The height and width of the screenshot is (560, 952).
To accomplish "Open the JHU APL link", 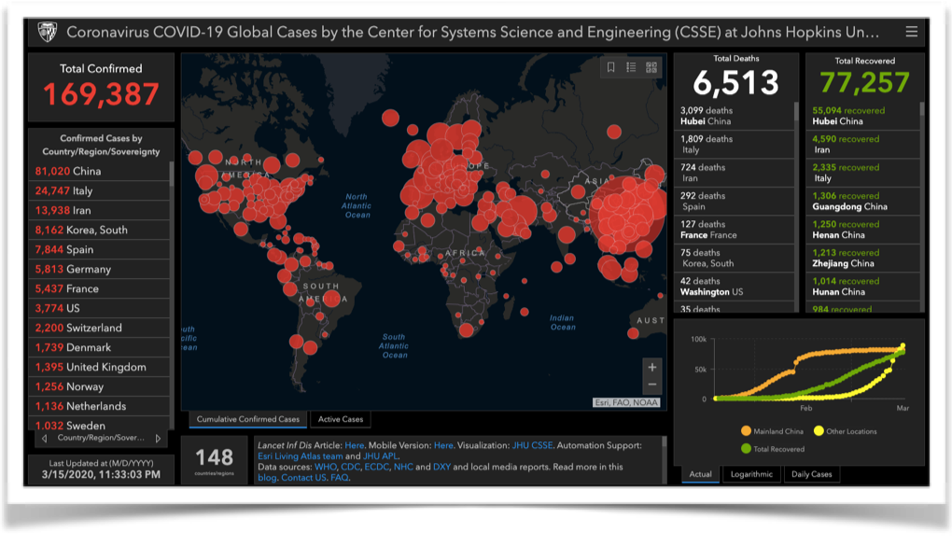I will tap(381, 456).
